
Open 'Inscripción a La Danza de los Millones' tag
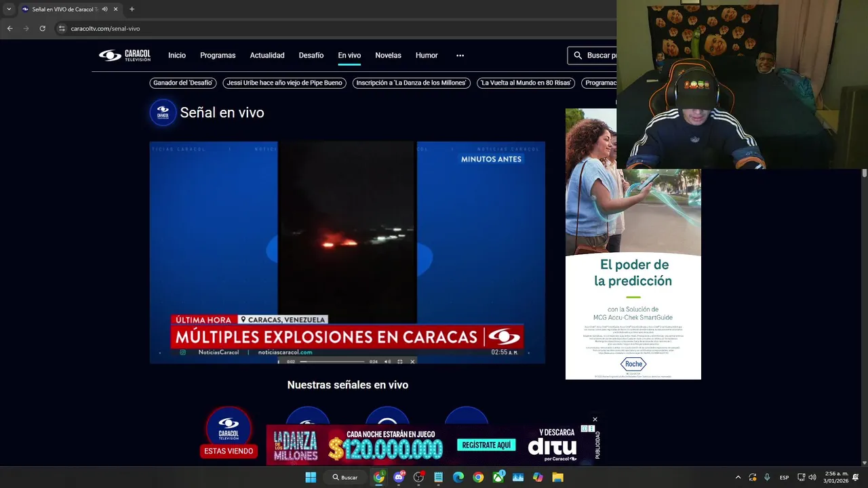(412, 83)
